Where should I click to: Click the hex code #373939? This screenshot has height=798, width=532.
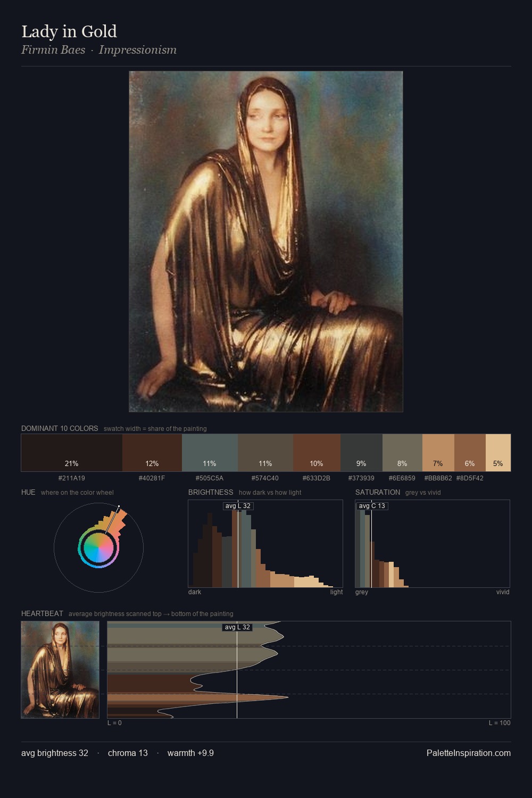(x=361, y=478)
